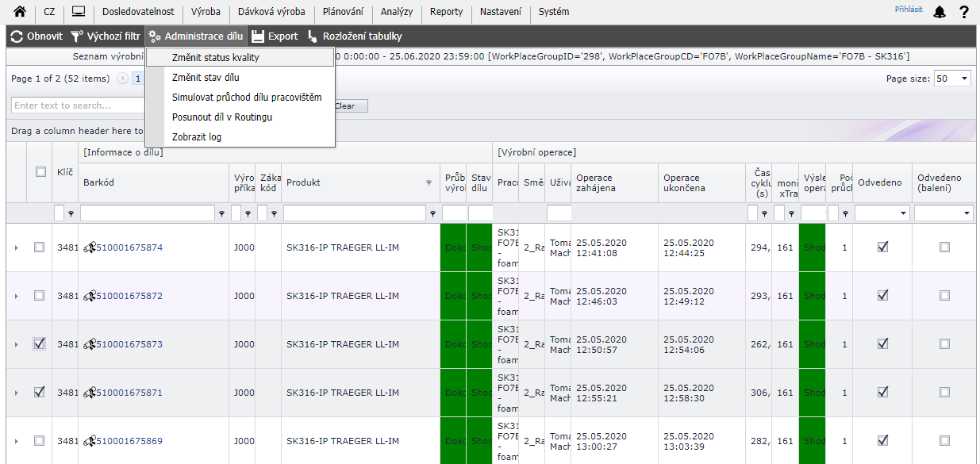Toggle the select-all checkbox in table header

pos(40,171)
